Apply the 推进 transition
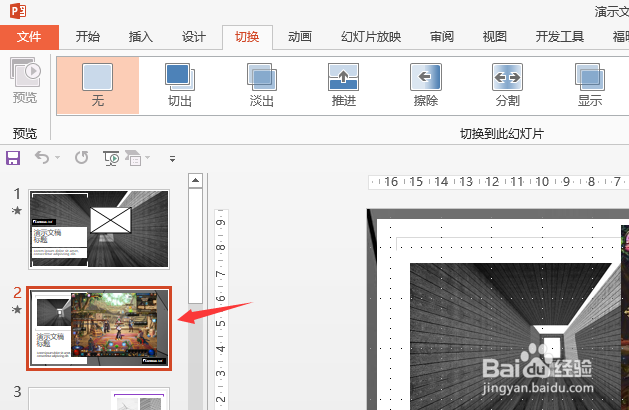Image resolution: width=629 pixels, height=410 pixels. pyautogui.click(x=343, y=85)
